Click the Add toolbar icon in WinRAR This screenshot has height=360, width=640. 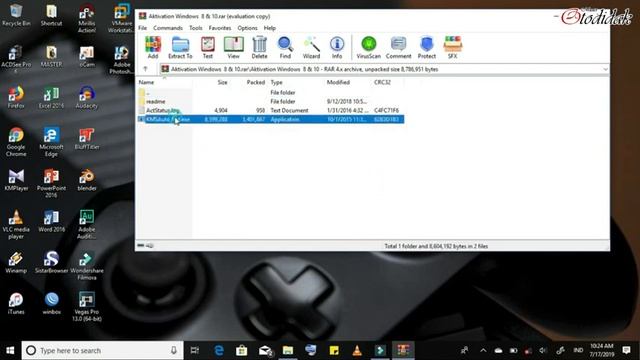(x=153, y=47)
